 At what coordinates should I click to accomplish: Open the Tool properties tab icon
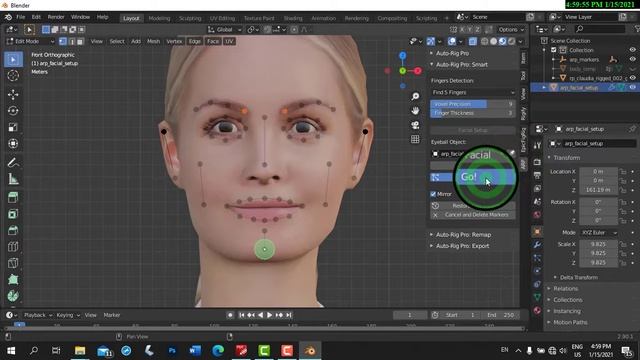[x=537, y=145]
